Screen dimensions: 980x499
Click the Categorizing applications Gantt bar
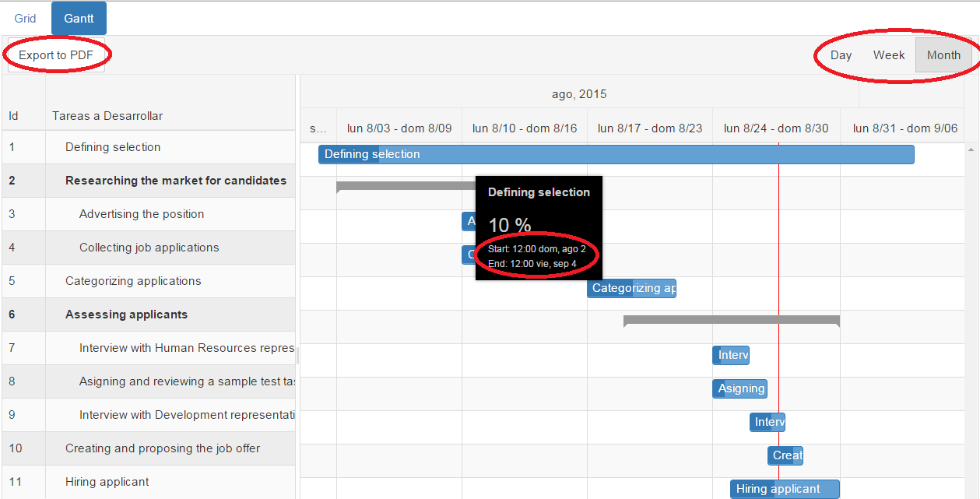631,288
